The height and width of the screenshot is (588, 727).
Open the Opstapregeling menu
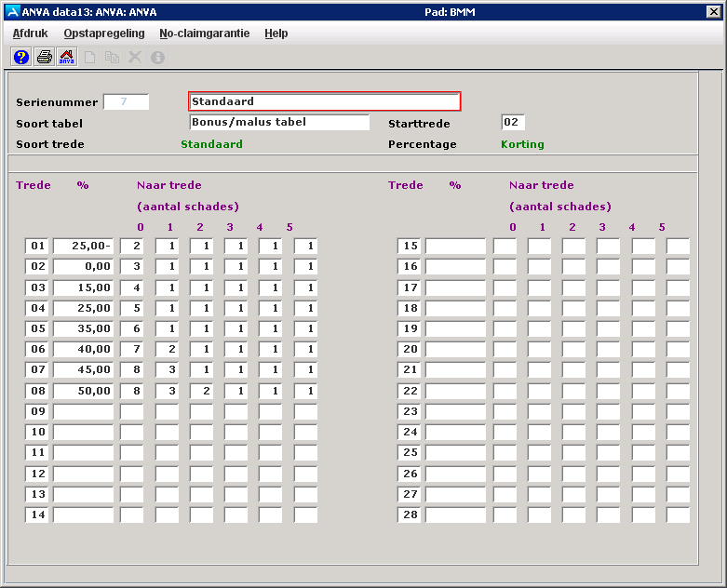pyautogui.click(x=103, y=33)
